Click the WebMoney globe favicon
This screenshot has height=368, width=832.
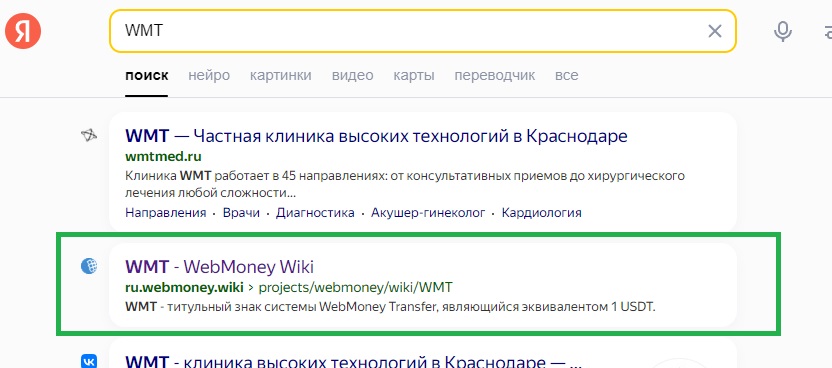click(89, 266)
